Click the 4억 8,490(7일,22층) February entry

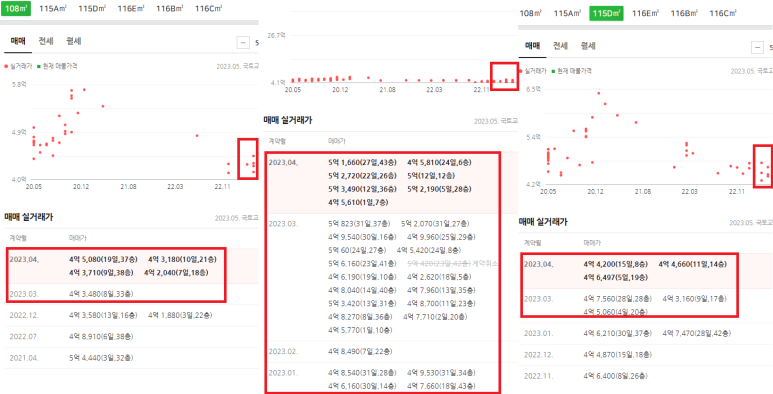click(360, 352)
